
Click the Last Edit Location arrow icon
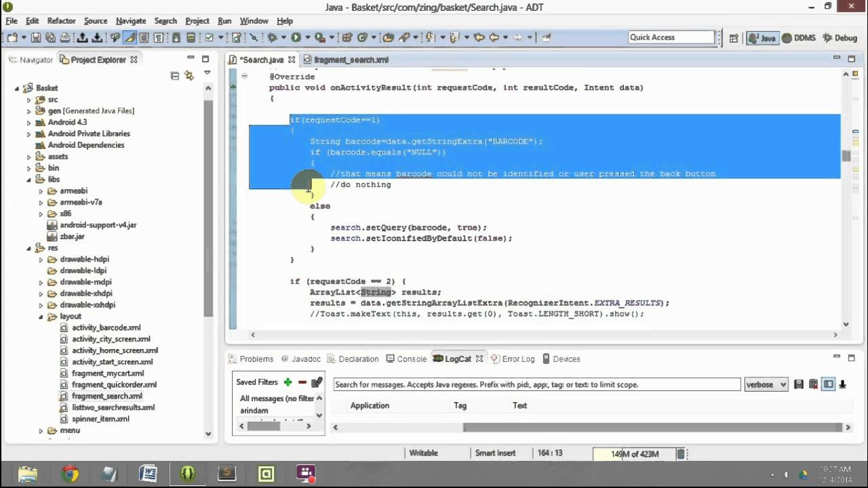(x=479, y=38)
